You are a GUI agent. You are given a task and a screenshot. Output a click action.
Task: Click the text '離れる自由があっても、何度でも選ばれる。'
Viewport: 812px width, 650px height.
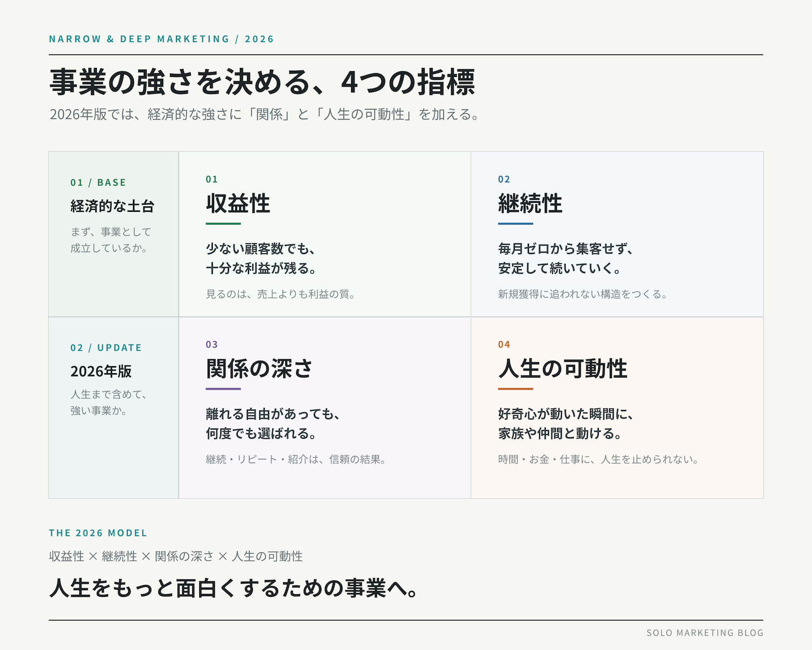[x=273, y=424]
